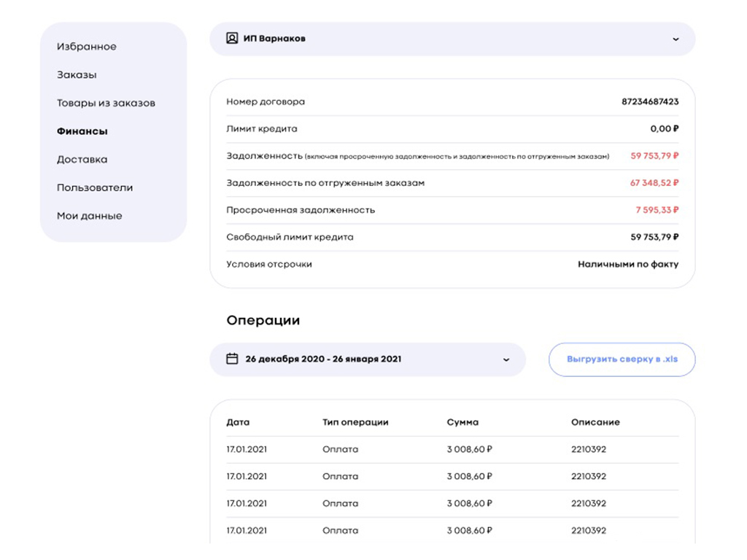Click the Выгрузить сверку в .xls button

click(622, 359)
